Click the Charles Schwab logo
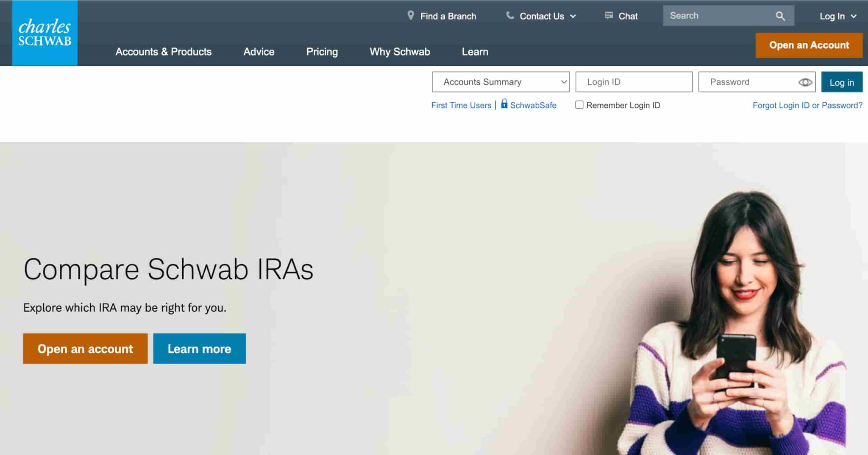The height and width of the screenshot is (455, 868). tap(45, 33)
